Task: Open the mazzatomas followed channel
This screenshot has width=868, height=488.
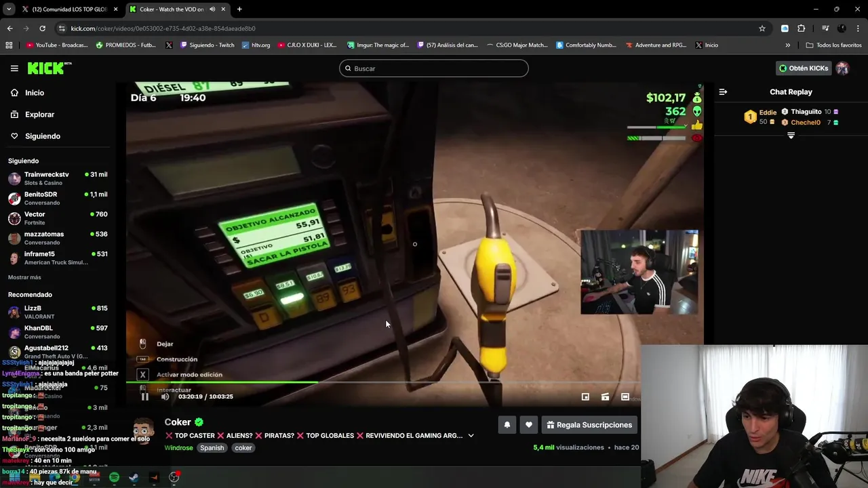Action: 58,237
